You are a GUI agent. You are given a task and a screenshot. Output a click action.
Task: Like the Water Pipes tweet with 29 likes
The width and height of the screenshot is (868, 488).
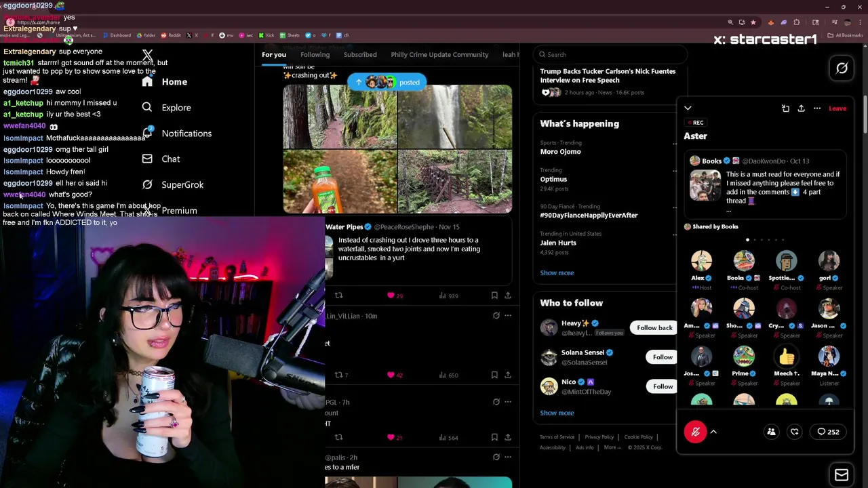pyautogui.click(x=395, y=296)
